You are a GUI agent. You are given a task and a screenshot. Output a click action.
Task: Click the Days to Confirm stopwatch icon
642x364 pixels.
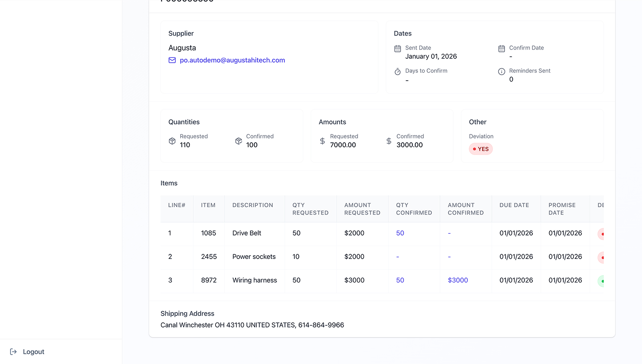398,72
